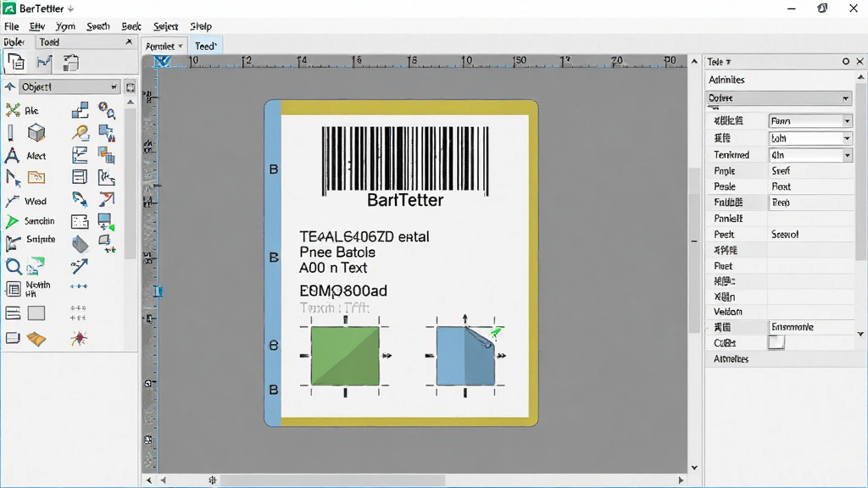This screenshot has height=488, width=868.
Task: Click the gray rectangle shape tool
Action: [36, 313]
